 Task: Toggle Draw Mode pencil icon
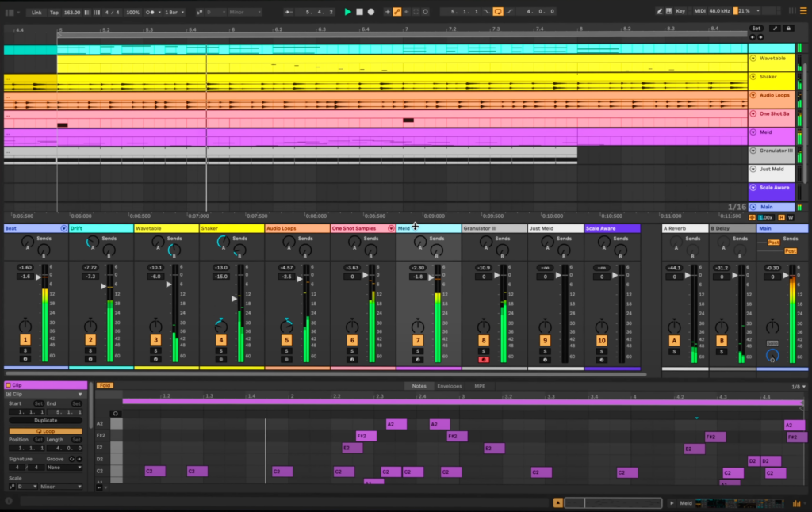pyautogui.click(x=659, y=11)
